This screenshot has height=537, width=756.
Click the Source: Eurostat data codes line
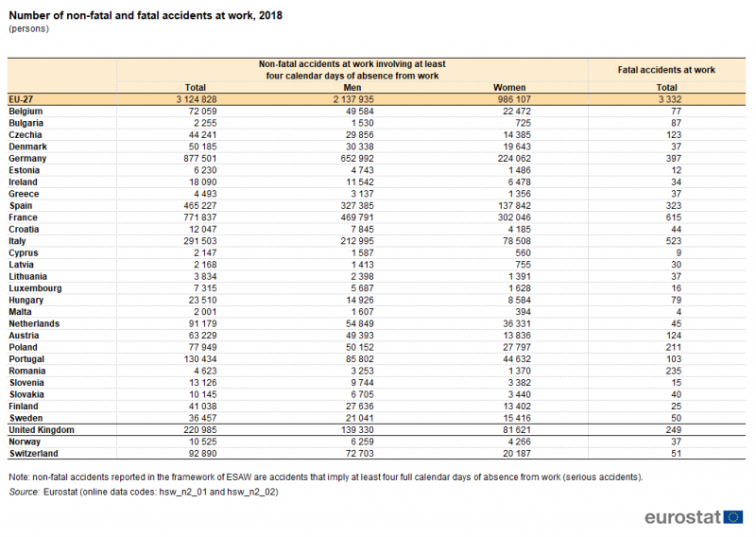point(143,492)
